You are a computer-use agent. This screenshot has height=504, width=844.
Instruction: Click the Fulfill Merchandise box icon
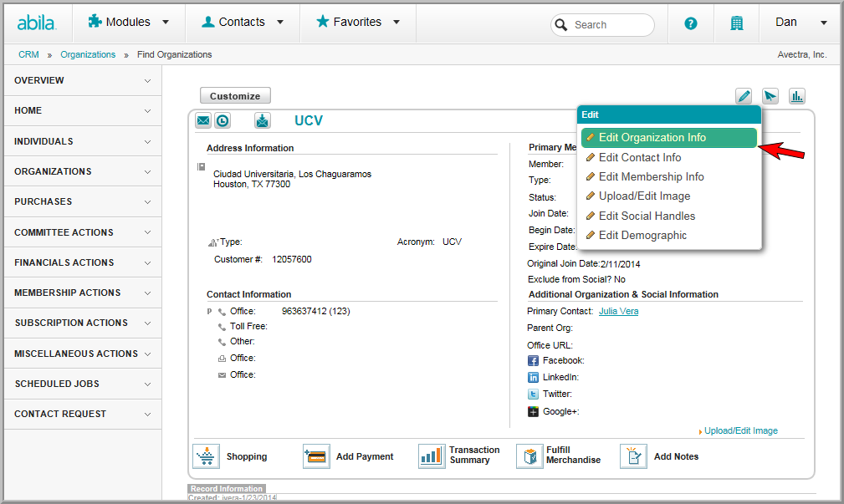[x=529, y=456]
